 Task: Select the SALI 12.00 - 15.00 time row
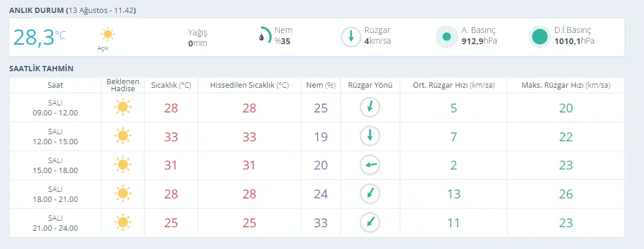55,135
